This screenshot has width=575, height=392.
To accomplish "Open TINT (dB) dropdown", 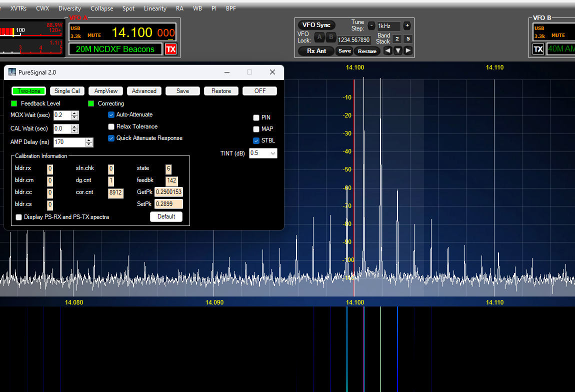I will 263,153.
